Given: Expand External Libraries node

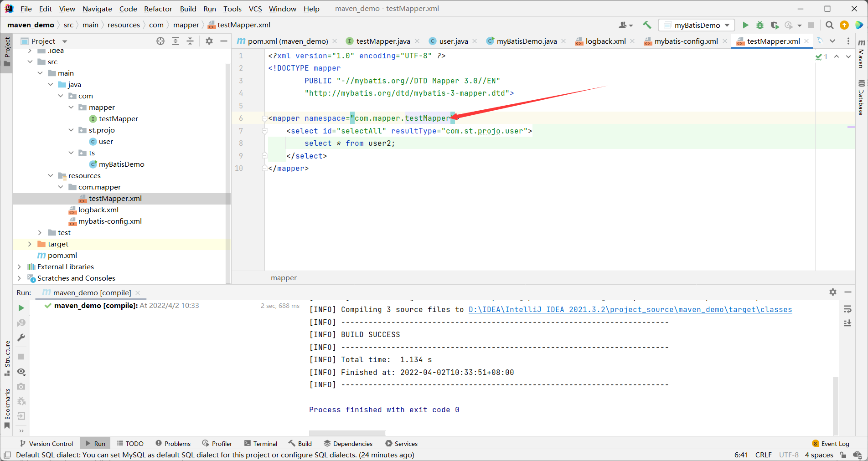Looking at the screenshot, I should click(x=19, y=266).
